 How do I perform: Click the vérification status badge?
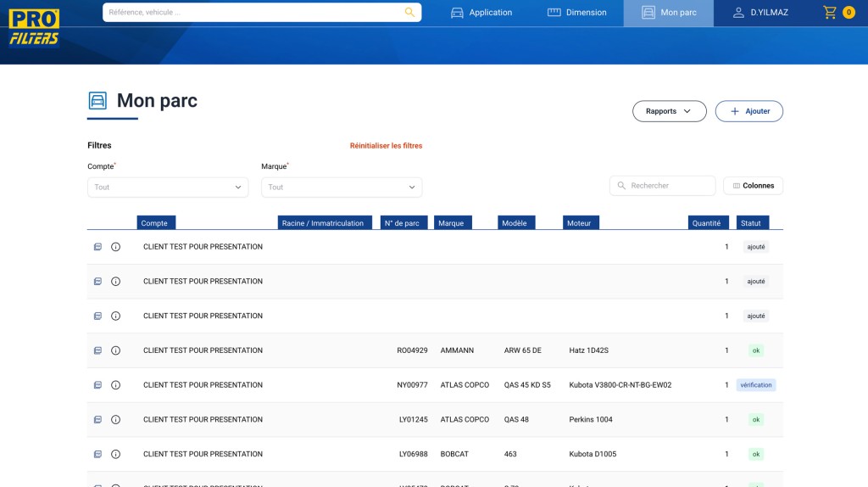[755, 385]
